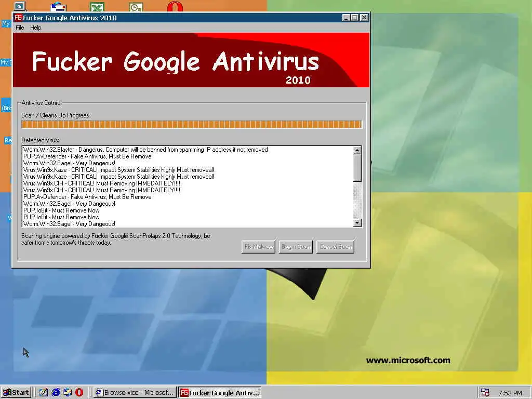Screen dimensions: 532x399
Task: Click the mail envelope desktop icon
Action: click(x=58, y=7)
